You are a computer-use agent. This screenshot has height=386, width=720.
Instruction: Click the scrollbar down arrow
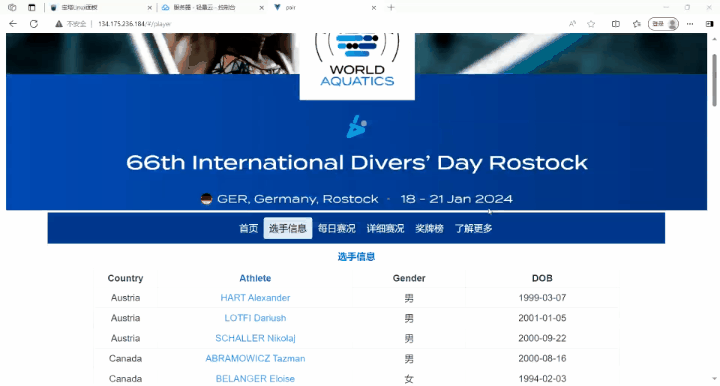[x=714, y=379]
